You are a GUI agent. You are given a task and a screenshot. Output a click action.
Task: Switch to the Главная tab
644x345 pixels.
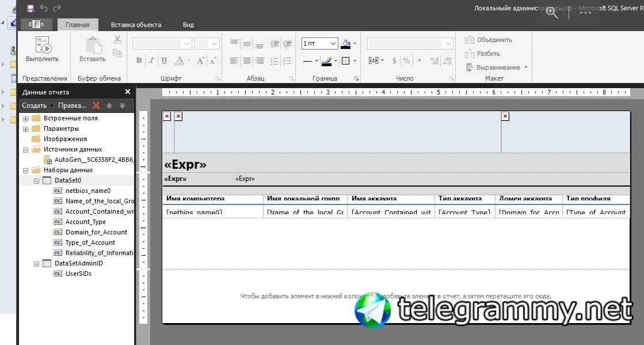78,25
